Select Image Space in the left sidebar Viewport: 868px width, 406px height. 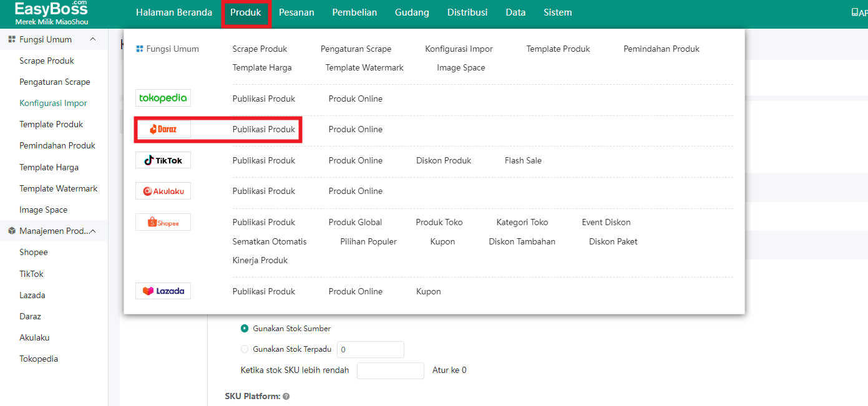click(x=43, y=210)
